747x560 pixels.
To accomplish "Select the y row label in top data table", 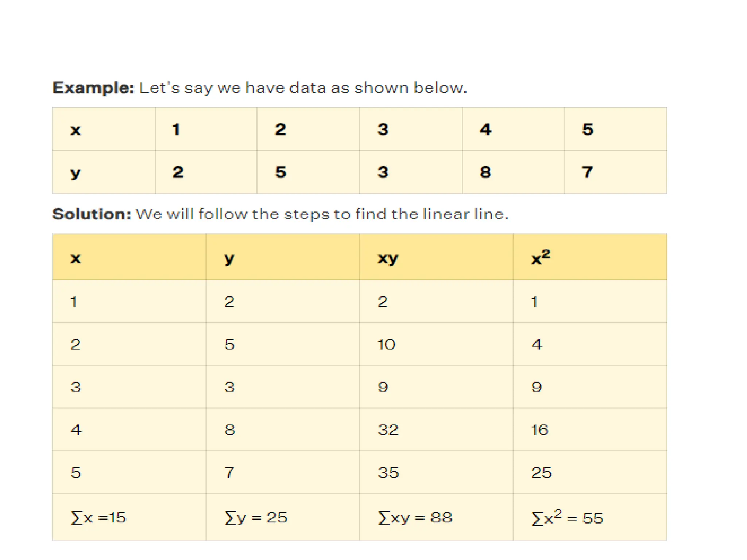I will [x=75, y=172].
